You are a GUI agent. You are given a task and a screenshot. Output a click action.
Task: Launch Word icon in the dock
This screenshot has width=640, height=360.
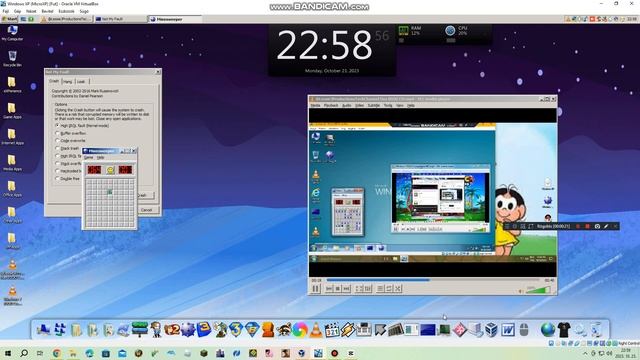[508, 329]
